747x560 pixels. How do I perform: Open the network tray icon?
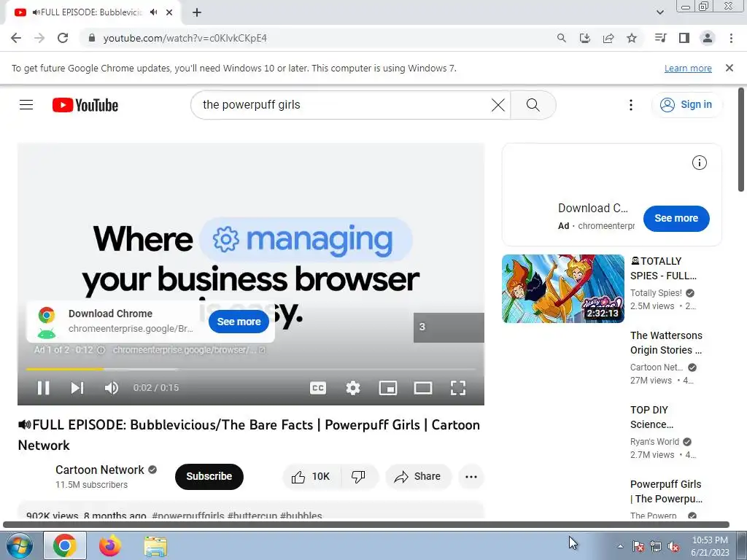pos(656,547)
